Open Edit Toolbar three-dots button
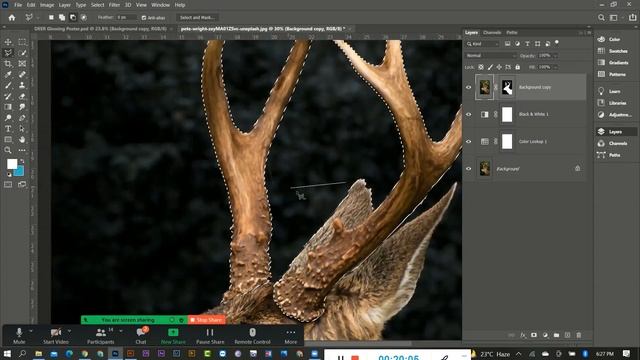The height and width of the screenshot is (360, 640). pos(22,150)
